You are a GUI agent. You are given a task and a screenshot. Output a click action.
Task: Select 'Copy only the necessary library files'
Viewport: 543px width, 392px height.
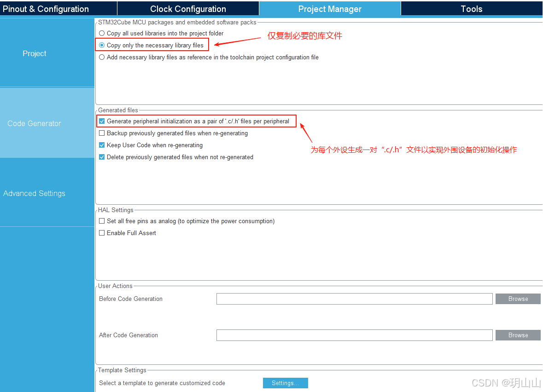click(101, 45)
